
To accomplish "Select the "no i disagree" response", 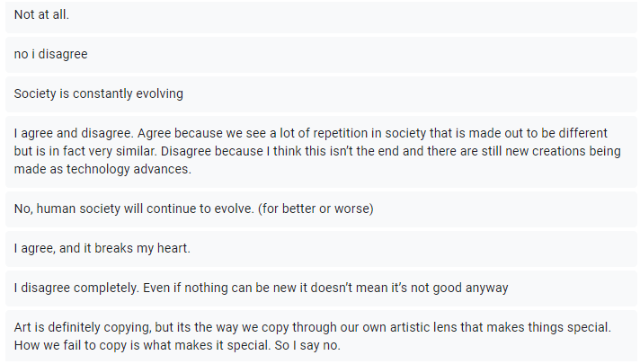I will tap(51, 54).
